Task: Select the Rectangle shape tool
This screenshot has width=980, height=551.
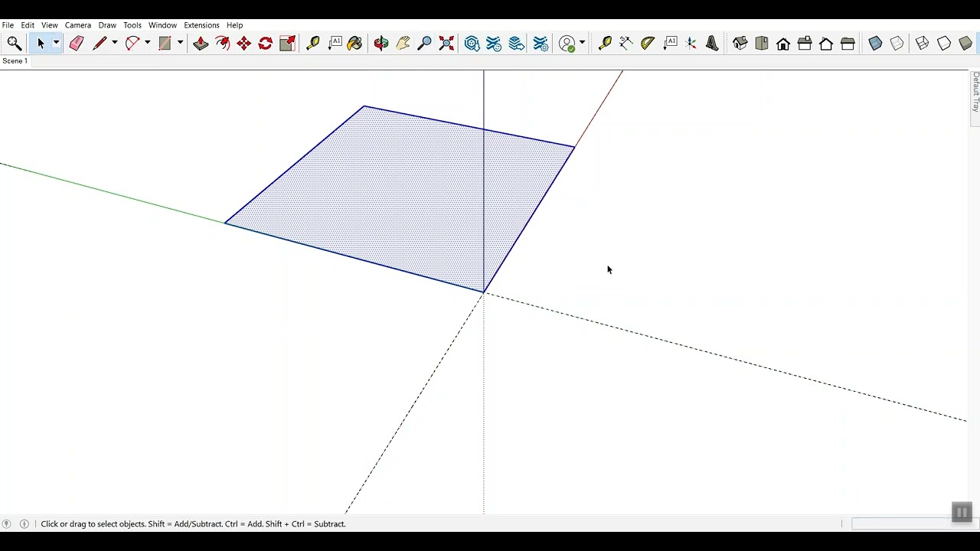Action: [165, 44]
